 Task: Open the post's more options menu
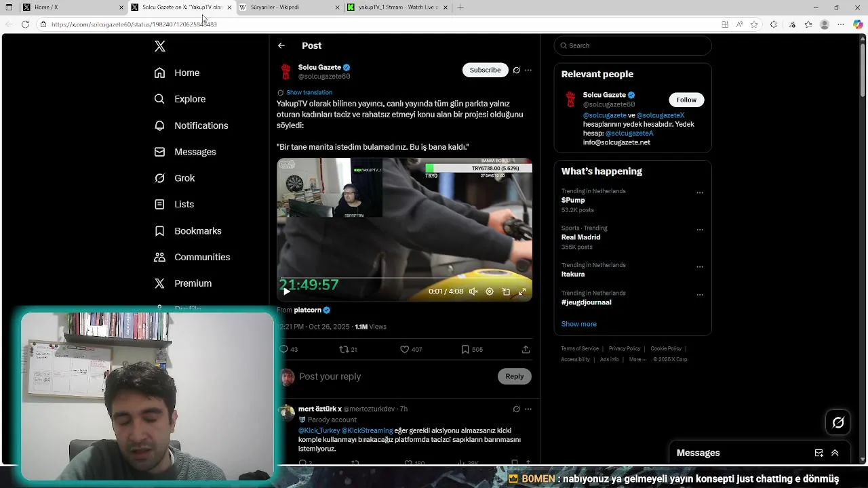528,70
